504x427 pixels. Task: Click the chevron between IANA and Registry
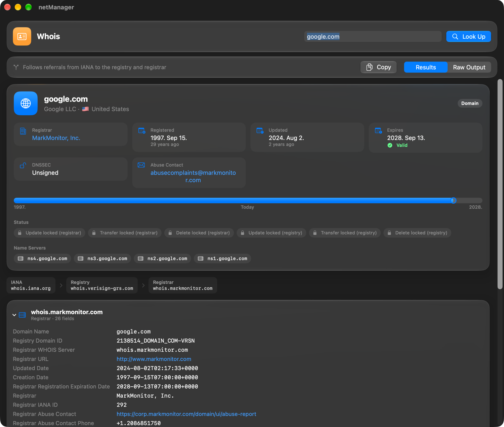tap(61, 285)
